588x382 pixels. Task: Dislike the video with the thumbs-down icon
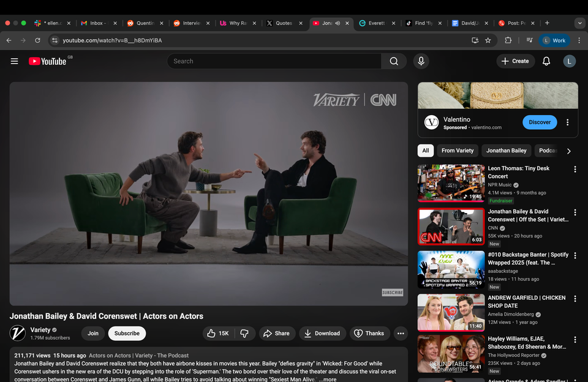pyautogui.click(x=244, y=333)
